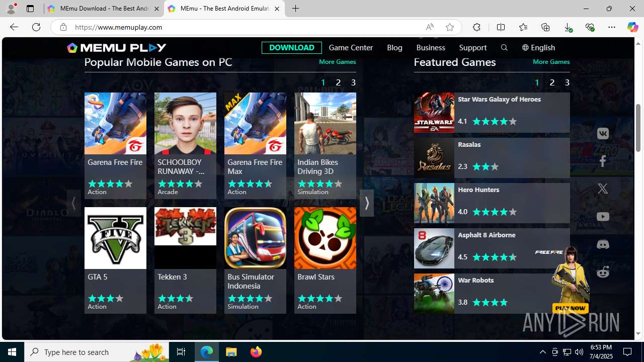The image size is (644, 362).
Task: Open the Settings and more menu
Action: 612,27
